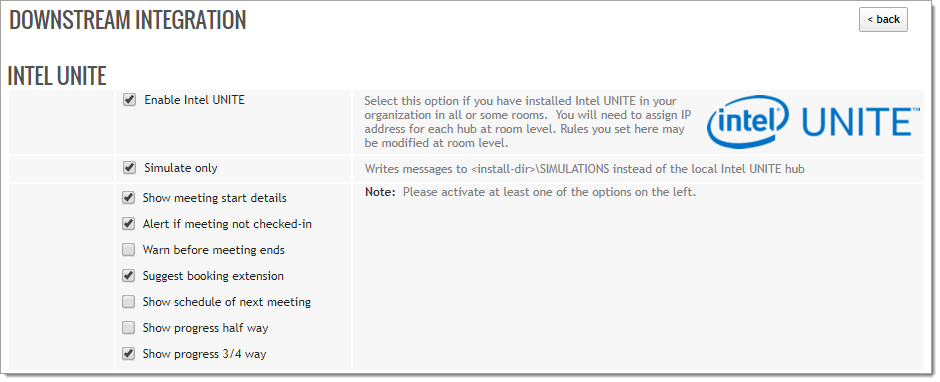
Task: Click the Intel UNITE section heading
Action: (57, 76)
